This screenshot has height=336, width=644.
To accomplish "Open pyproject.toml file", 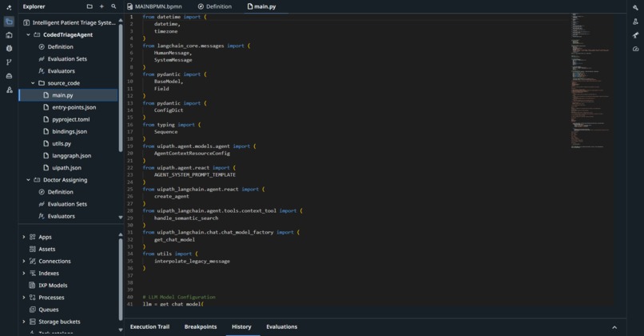I will click(x=69, y=120).
